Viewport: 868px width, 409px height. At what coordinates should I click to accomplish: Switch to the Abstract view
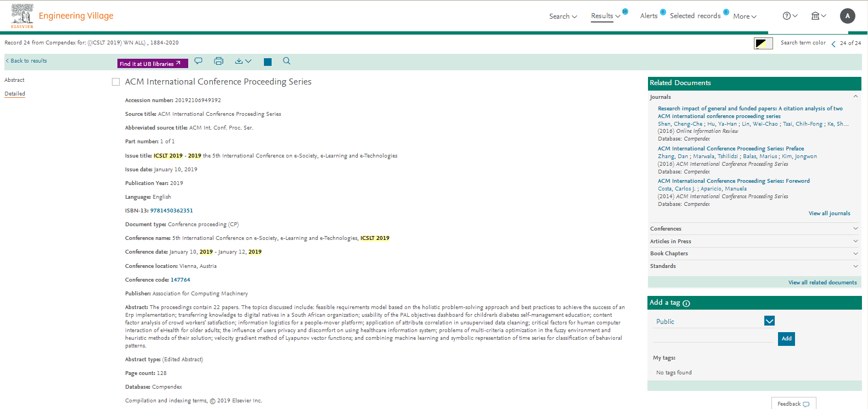click(x=15, y=80)
